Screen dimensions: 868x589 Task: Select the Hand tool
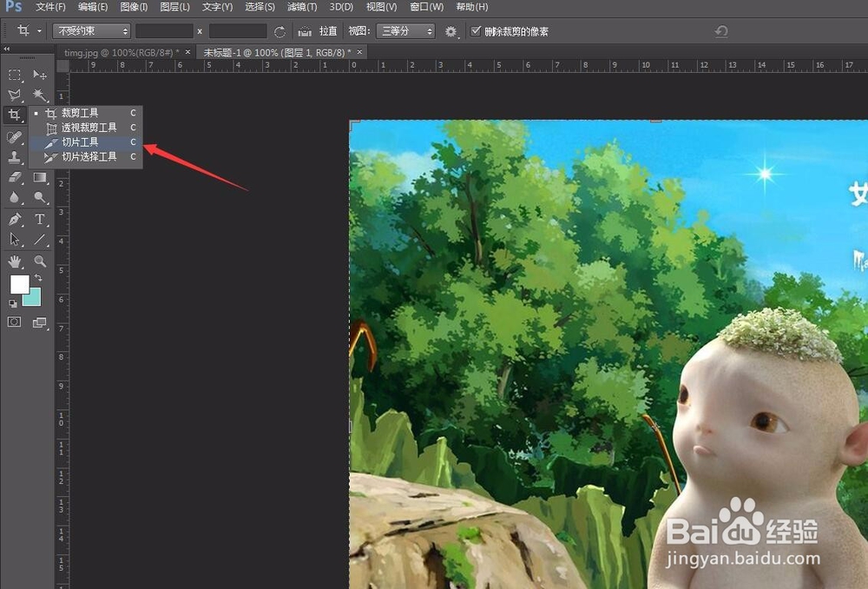(14, 261)
